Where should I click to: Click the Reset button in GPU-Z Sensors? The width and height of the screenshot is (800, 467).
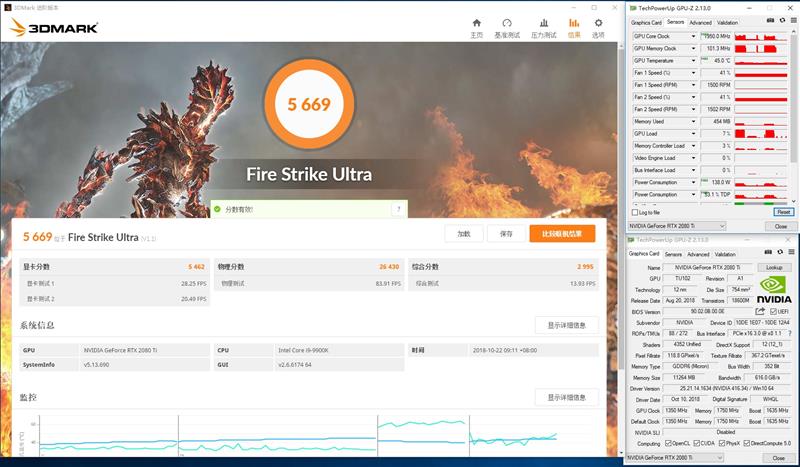[x=784, y=212]
